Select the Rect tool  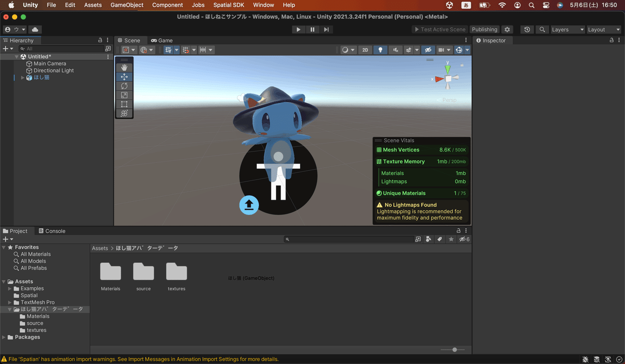click(124, 104)
